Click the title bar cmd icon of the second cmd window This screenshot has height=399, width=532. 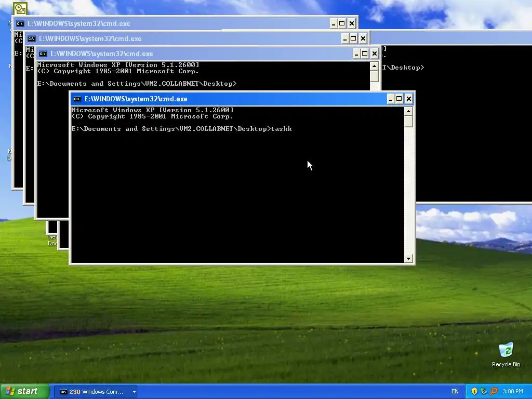pos(32,38)
